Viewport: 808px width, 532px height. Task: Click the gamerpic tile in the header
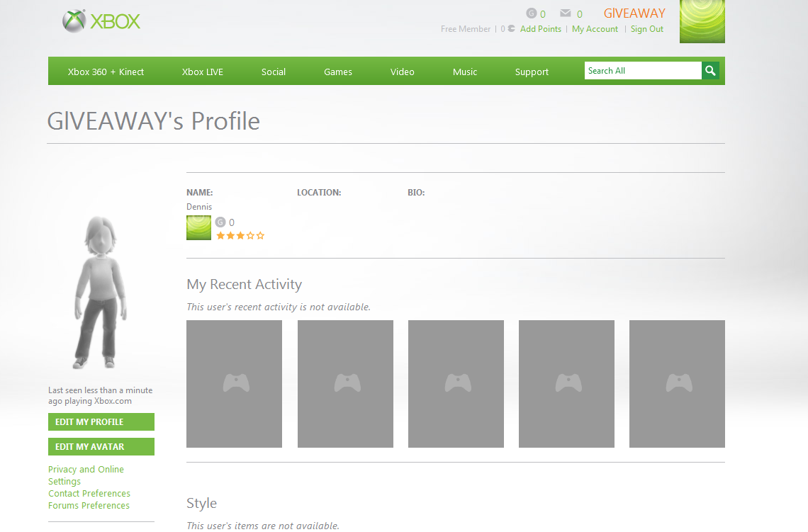(x=702, y=21)
